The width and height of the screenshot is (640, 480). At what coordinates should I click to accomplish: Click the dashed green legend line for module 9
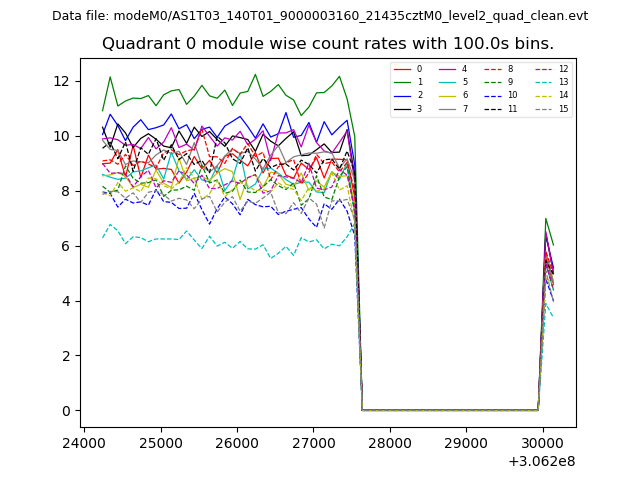494,82
